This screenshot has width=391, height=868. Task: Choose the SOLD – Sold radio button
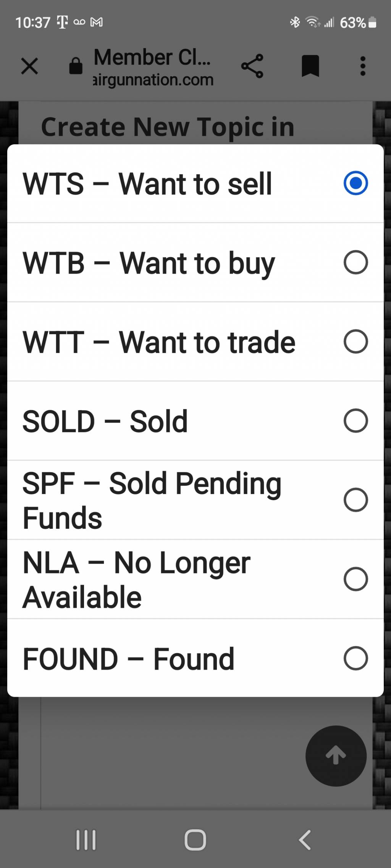pyautogui.click(x=355, y=420)
